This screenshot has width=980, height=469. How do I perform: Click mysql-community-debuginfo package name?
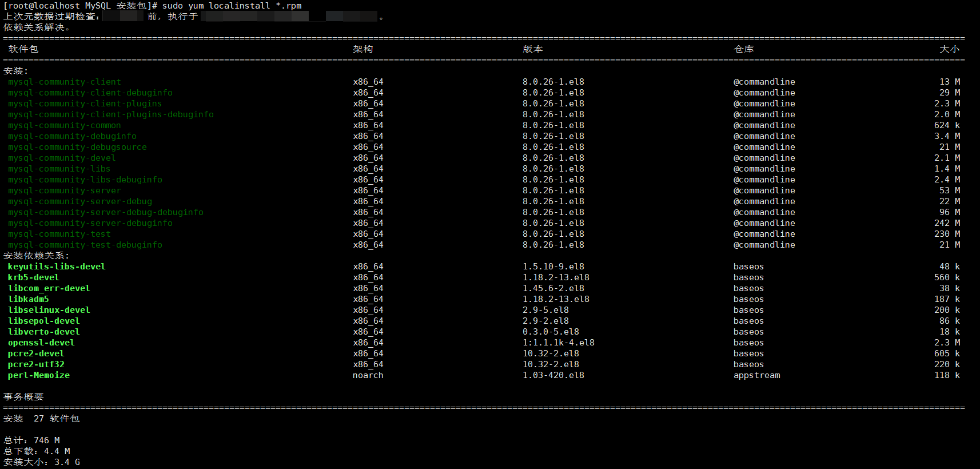coord(73,136)
